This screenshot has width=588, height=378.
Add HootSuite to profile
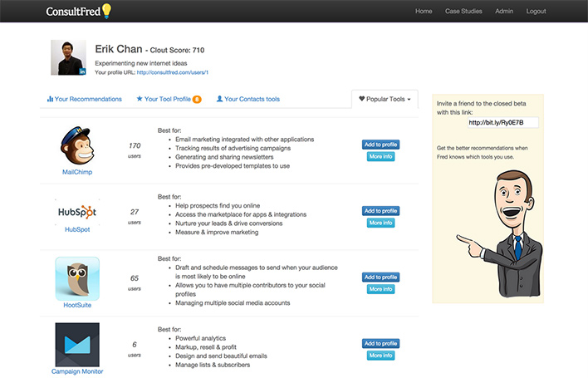point(380,277)
